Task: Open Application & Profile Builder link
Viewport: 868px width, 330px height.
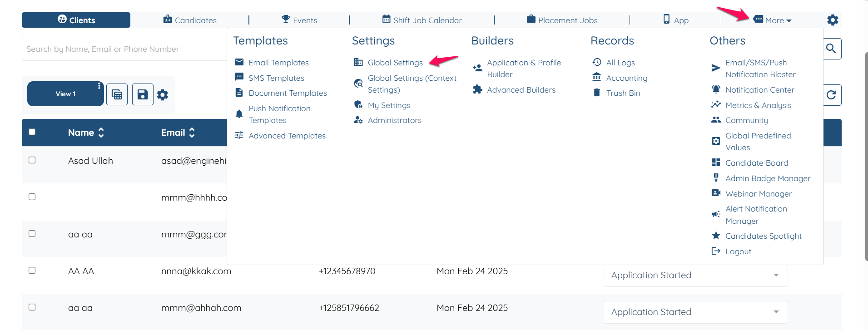Action: (524, 69)
